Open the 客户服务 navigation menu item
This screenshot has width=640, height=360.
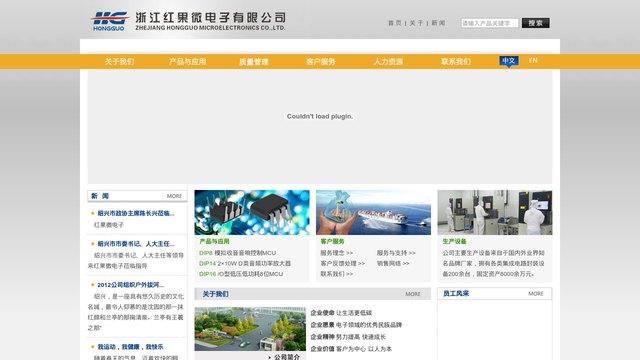321,62
